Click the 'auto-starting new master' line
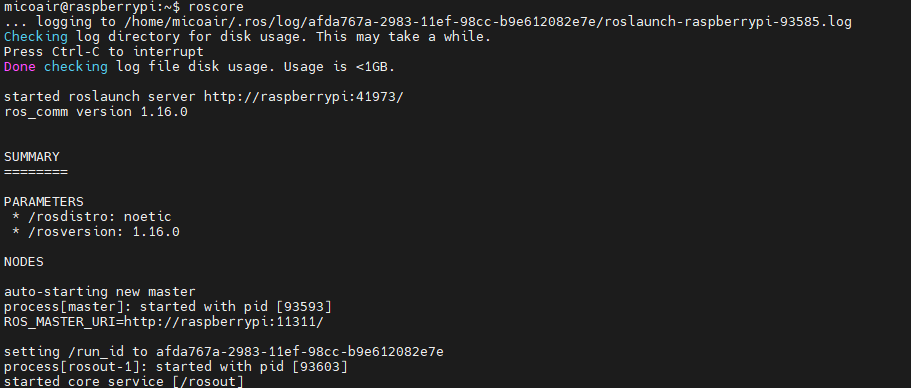Image resolution: width=911 pixels, height=388 pixels. [100, 292]
